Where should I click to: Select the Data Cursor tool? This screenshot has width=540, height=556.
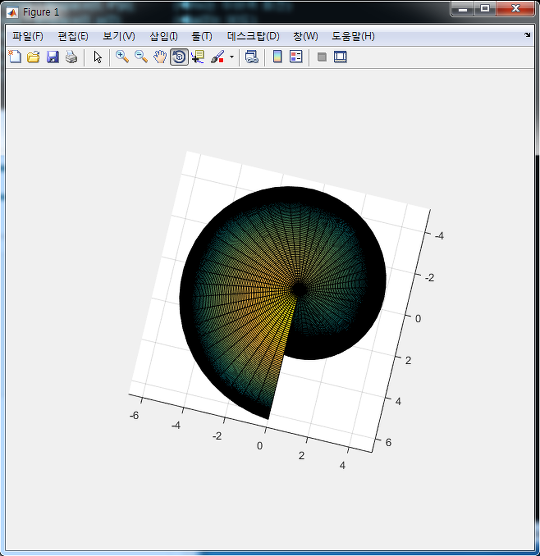point(198,57)
